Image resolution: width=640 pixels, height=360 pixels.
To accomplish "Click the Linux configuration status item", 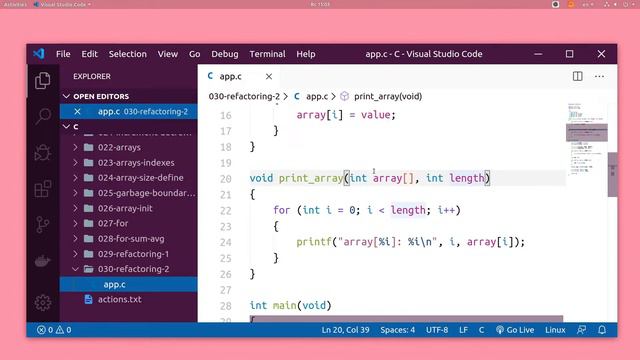I will click(x=555, y=330).
